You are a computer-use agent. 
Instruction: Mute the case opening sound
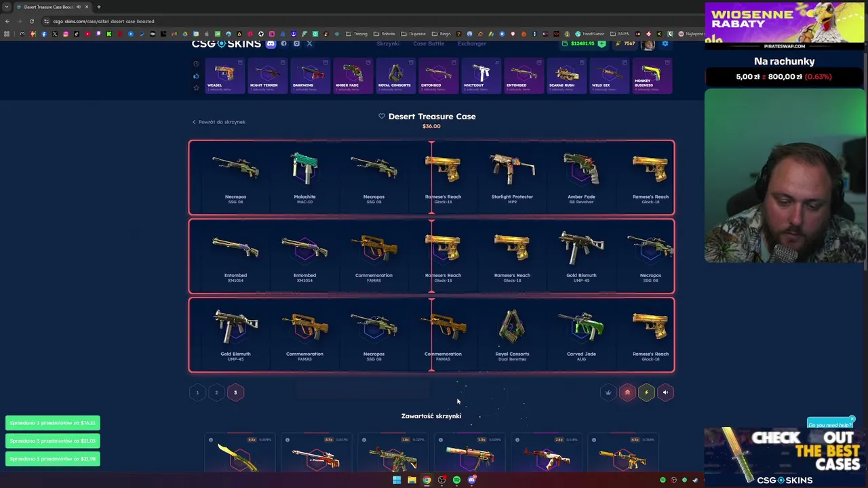pos(665,392)
